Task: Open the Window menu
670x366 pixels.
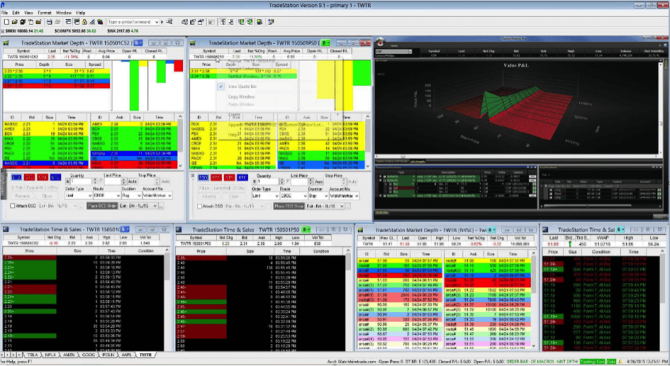Action: pos(64,13)
